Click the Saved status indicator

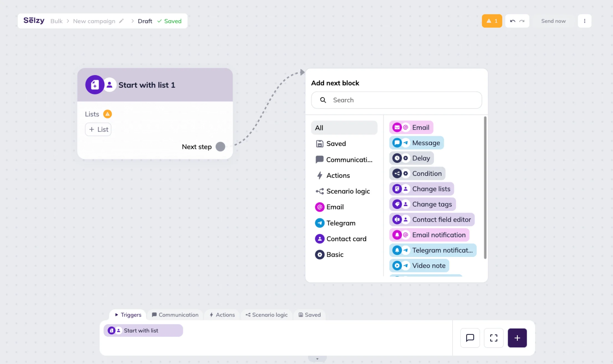coord(169,21)
